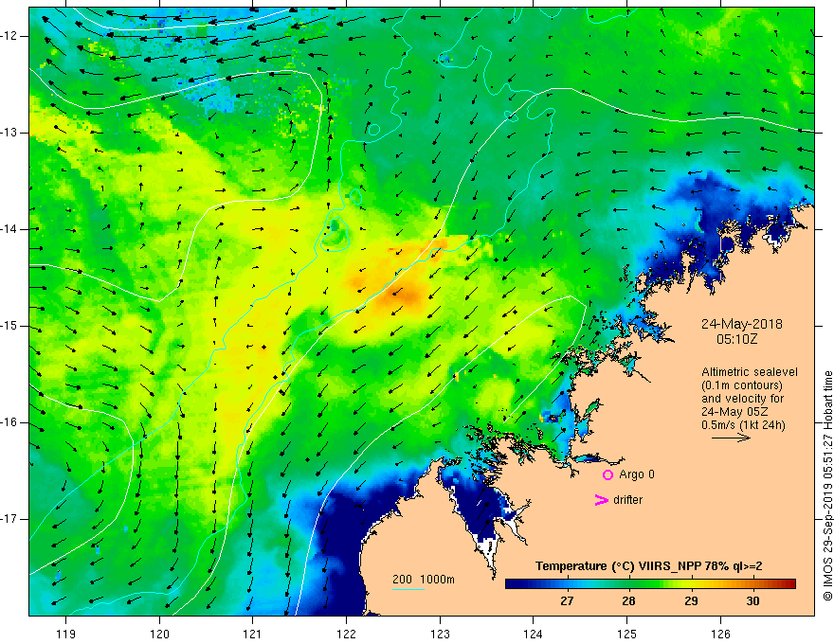The image size is (834, 644).
Task: Click the vertical IMOS copyright timestamp text
Action: click(827, 486)
